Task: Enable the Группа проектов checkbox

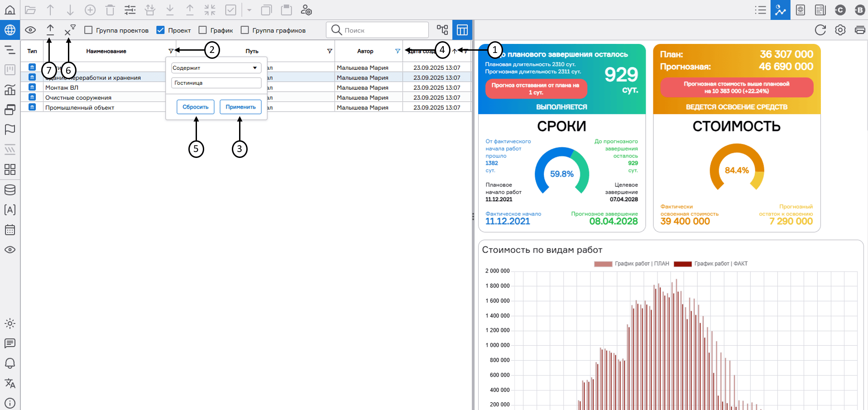Action: [89, 30]
